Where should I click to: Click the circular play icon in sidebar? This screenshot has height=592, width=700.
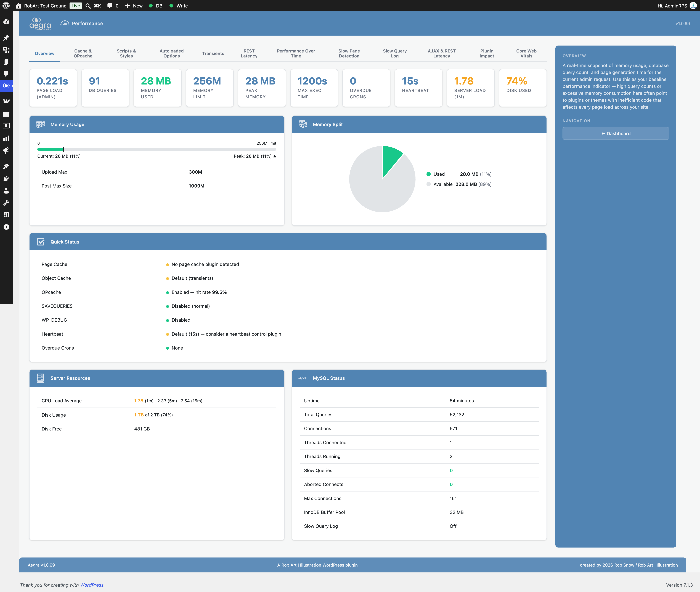point(6,227)
